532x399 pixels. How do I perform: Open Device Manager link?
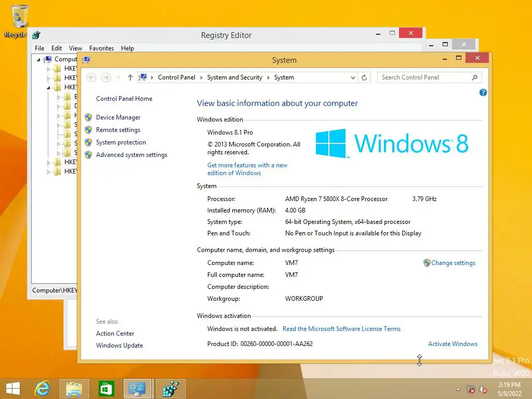[x=118, y=117]
